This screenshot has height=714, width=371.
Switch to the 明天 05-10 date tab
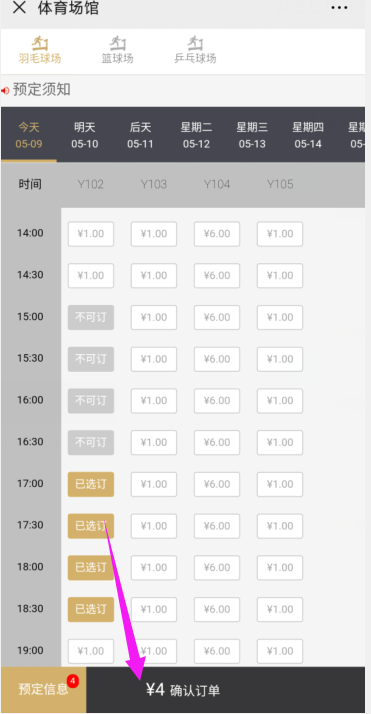[85, 135]
